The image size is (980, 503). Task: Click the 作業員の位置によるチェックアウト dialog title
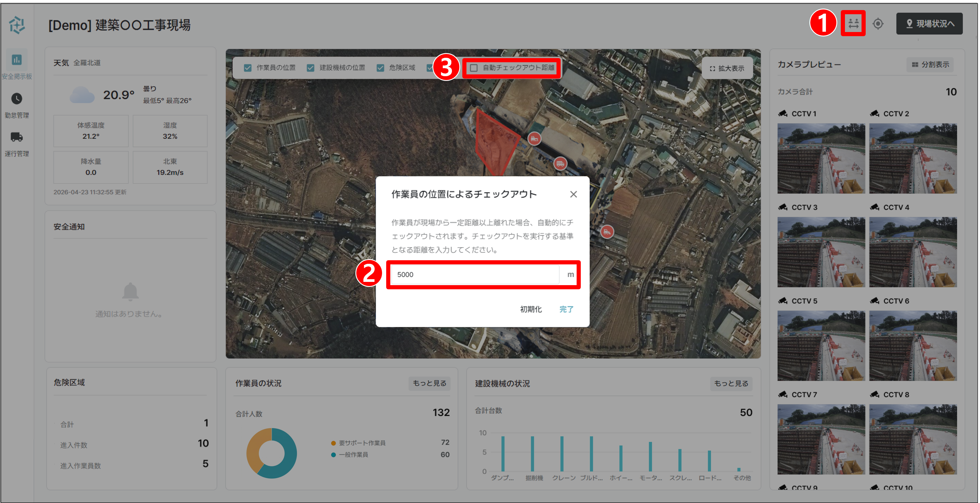[464, 194]
